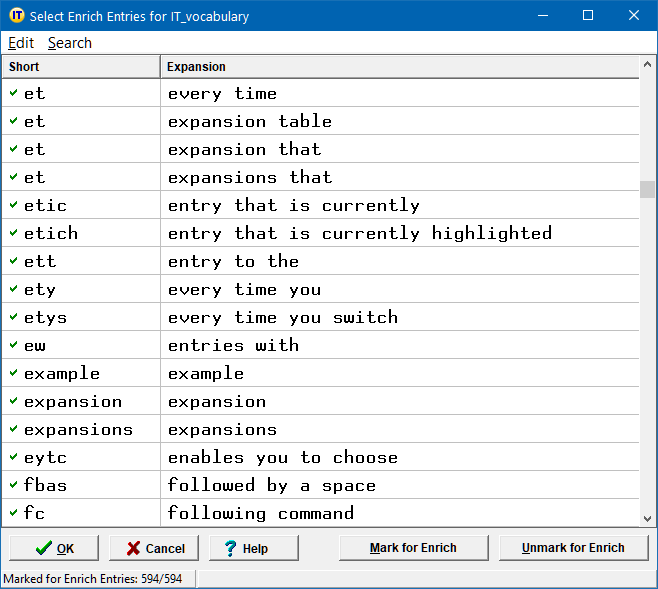Viewport: 658px width, 589px height.
Task: Toggle the green checkmark beside 'etic' entry
Action: coord(14,205)
